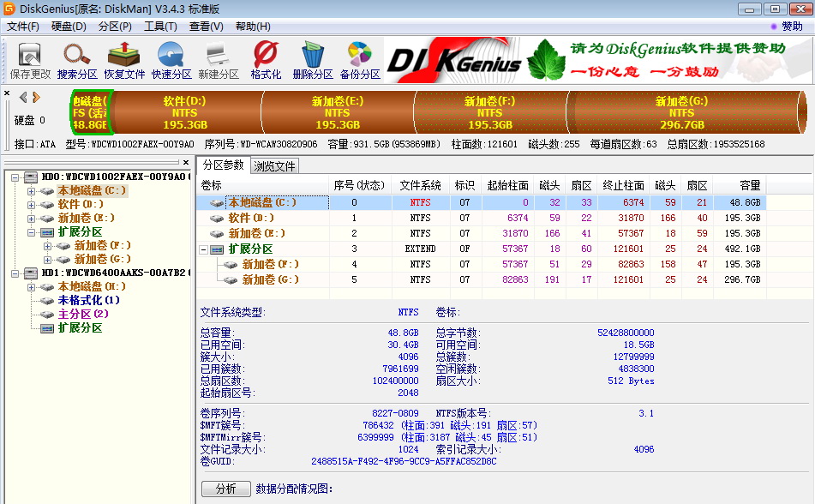
Task: Switch to the 浏览文件 tab
Action: [x=274, y=166]
